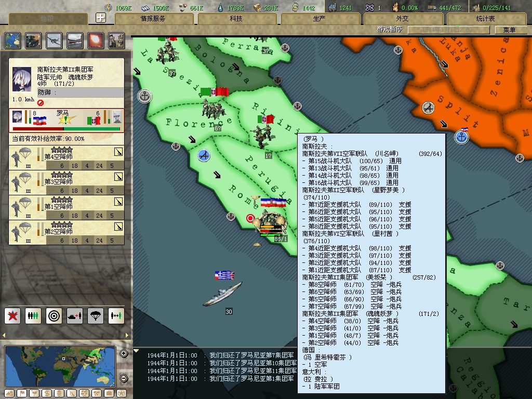This screenshot has width=532, height=399.
Task: Click the parachute airdrop order icon
Action: [96, 316]
